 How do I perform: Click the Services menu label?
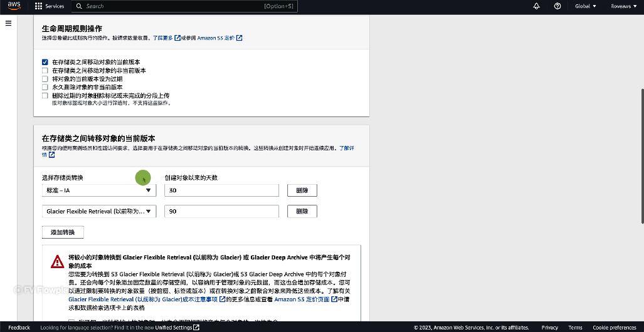[x=55, y=6]
